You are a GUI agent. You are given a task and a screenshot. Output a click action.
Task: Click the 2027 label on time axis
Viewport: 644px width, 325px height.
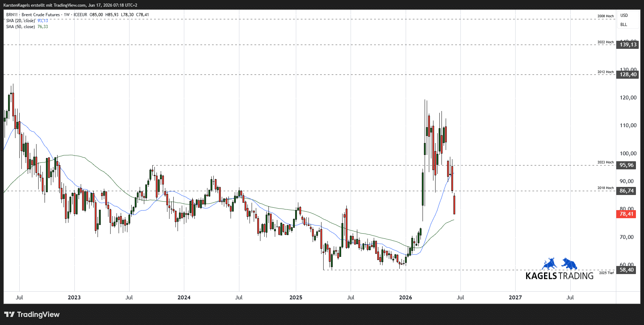click(x=515, y=298)
